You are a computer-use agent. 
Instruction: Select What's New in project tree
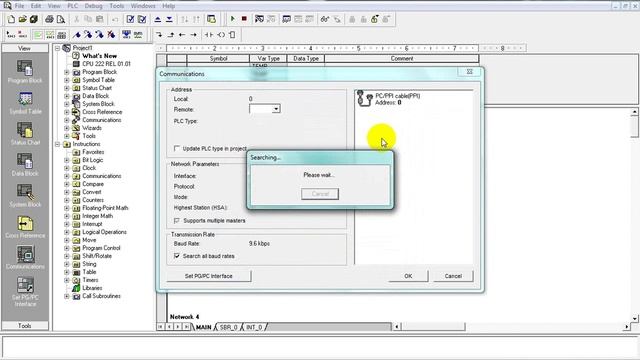point(99,56)
